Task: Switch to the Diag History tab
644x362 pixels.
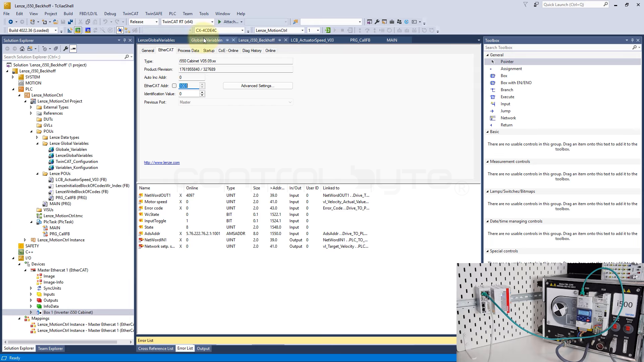Action: coord(252,51)
